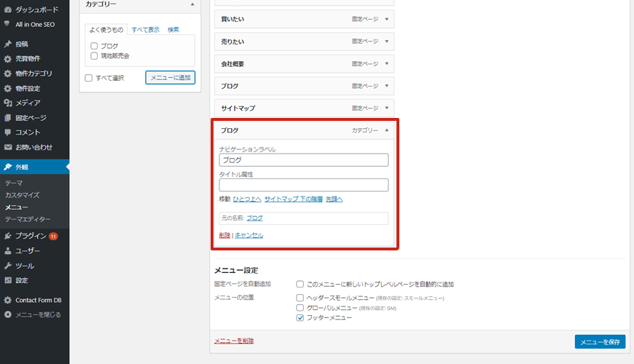Collapse the カテゴリー panel arrow
Screen dimensions: 634x364
click(192, 4)
